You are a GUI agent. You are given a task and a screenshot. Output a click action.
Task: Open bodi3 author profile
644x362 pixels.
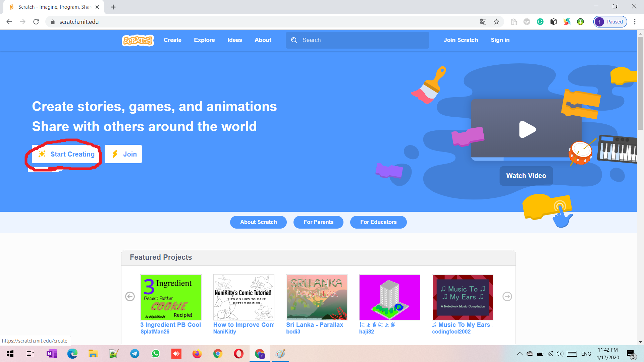pos(293,332)
